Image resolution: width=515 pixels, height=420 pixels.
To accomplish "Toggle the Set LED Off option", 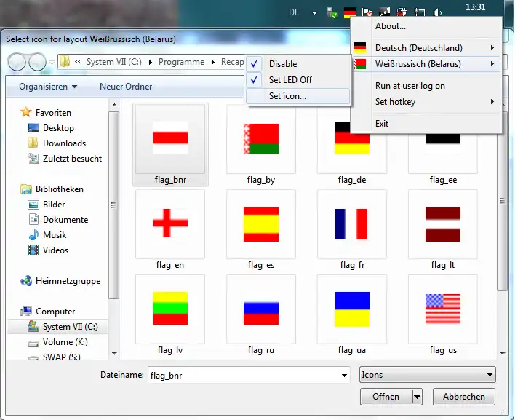I will [x=298, y=80].
